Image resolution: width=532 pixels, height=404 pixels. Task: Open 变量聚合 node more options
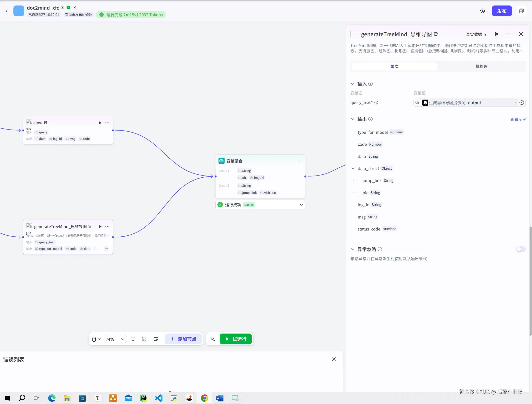point(299,161)
